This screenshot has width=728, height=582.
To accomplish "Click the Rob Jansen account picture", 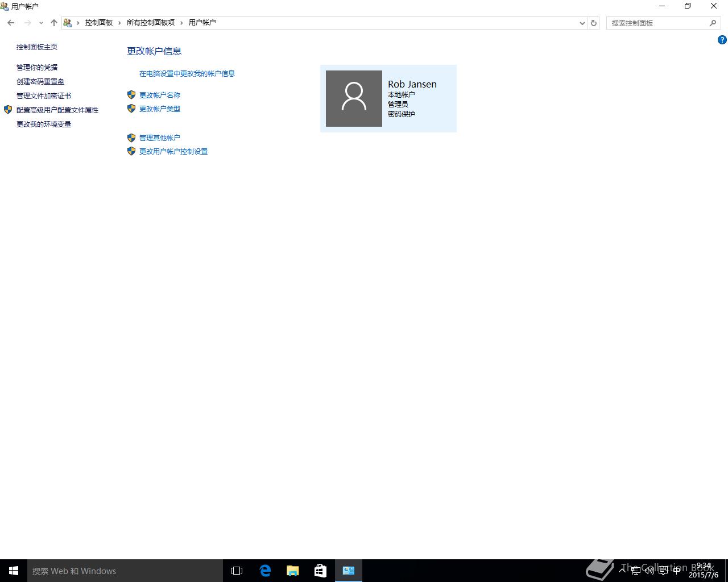I will (x=354, y=98).
